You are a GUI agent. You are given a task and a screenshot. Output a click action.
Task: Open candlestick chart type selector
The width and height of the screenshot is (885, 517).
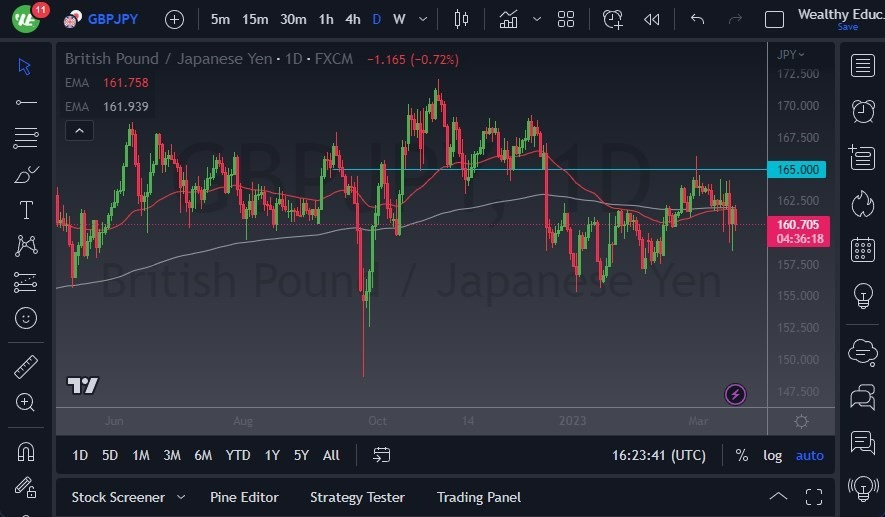tap(461, 20)
